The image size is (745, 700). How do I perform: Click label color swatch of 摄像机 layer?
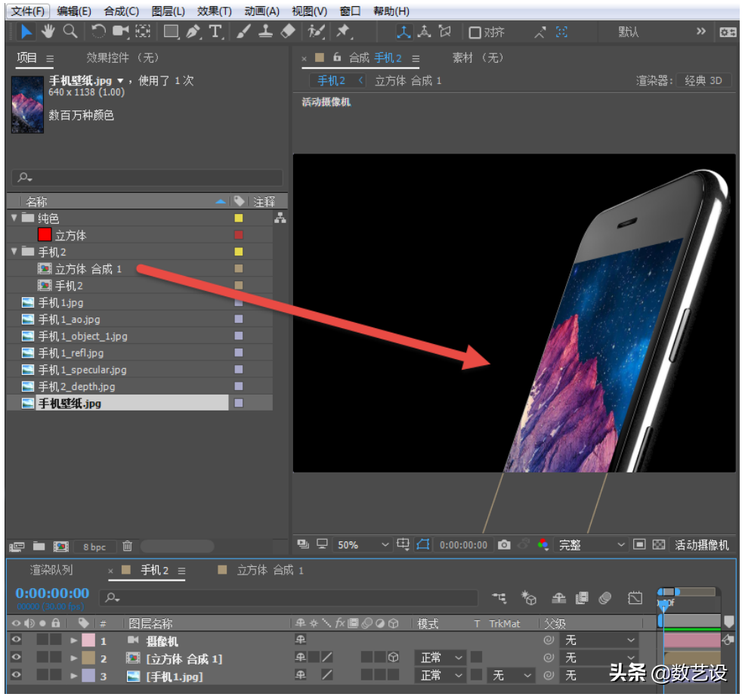click(88, 640)
